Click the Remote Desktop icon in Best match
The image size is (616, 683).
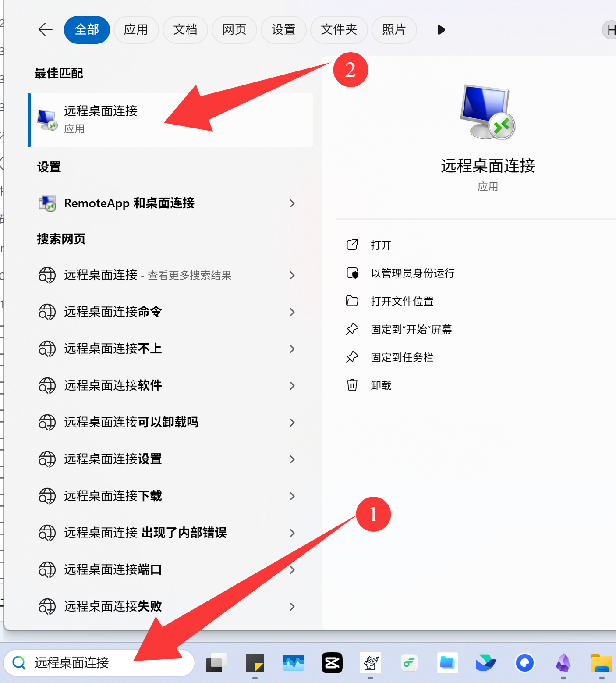coord(47,120)
